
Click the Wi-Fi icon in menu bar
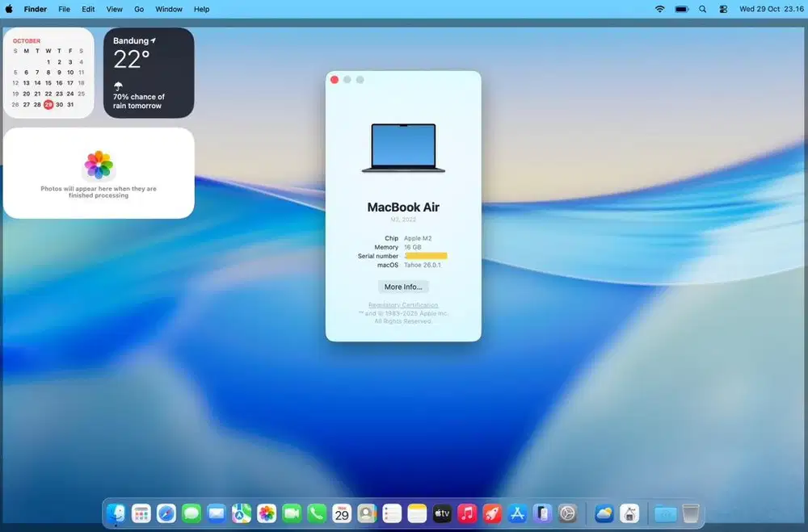[x=659, y=9]
